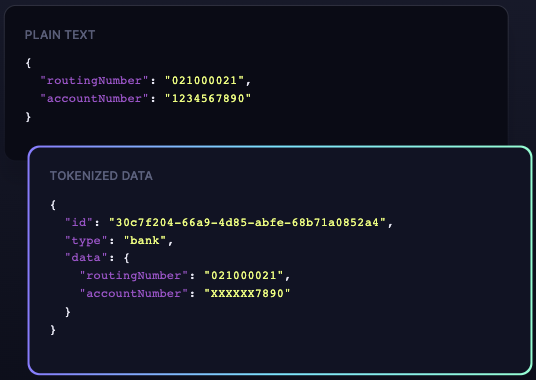Click the tokenized routingNumber key
Image resolution: width=536 pixels, height=380 pixels.
[x=134, y=276]
